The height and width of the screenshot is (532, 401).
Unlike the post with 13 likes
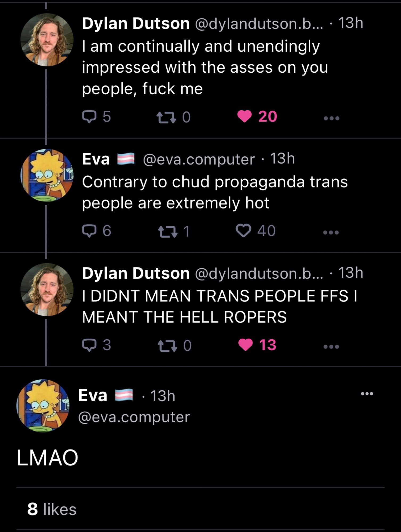point(257,345)
